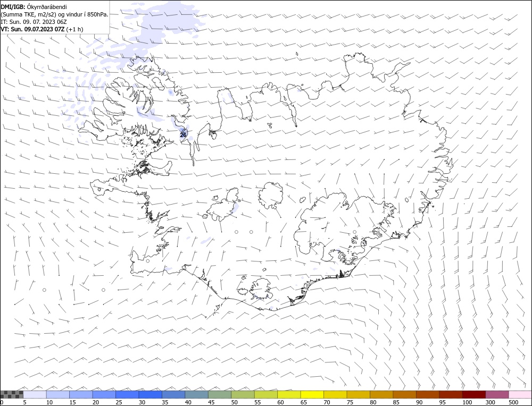Click the 100-300 maroon legend swatch
The image size is (532, 406).
[474, 394]
